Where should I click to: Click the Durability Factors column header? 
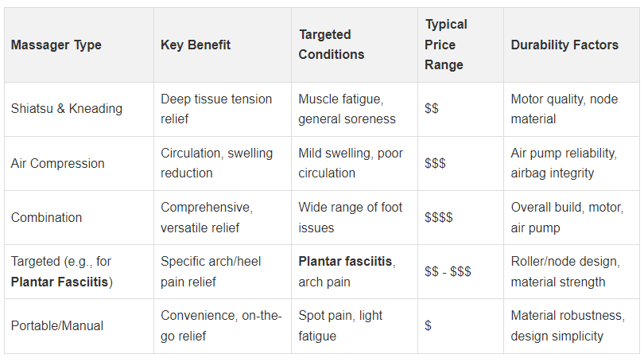564,45
